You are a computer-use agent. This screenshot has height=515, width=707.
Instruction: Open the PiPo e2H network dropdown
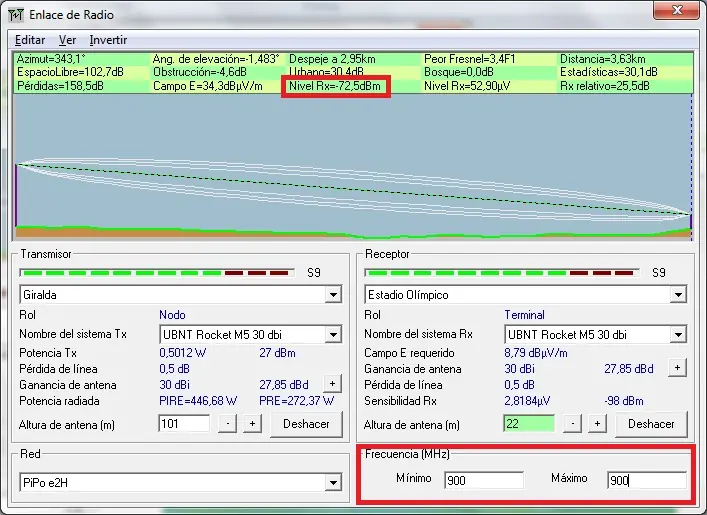[x=333, y=483]
